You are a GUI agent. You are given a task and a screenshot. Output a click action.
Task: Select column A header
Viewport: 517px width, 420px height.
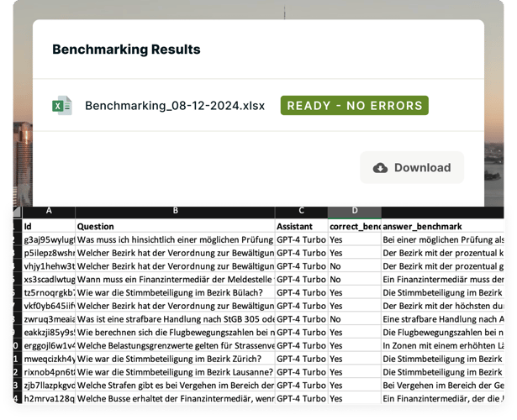(x=48, y=212)
